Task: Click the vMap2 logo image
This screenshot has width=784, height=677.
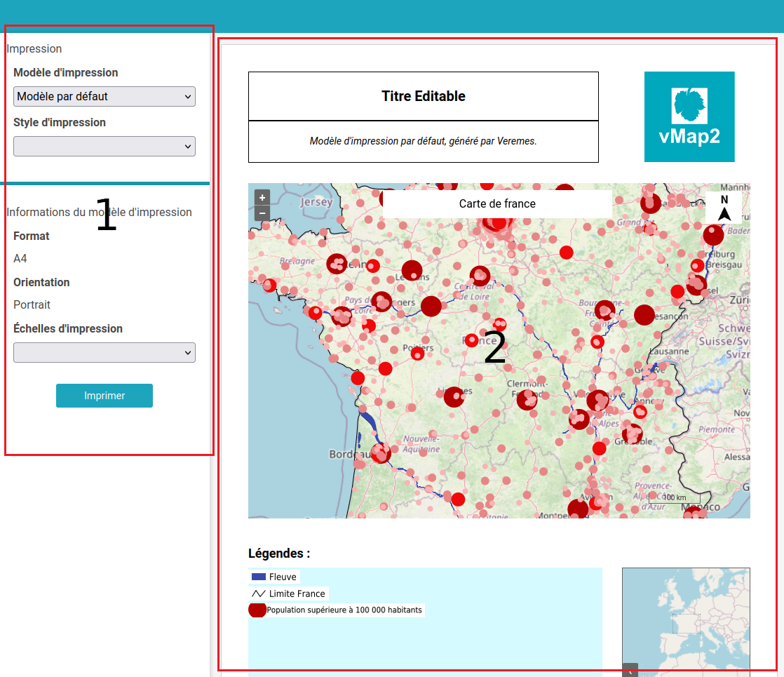Action: tap(689, 116)
